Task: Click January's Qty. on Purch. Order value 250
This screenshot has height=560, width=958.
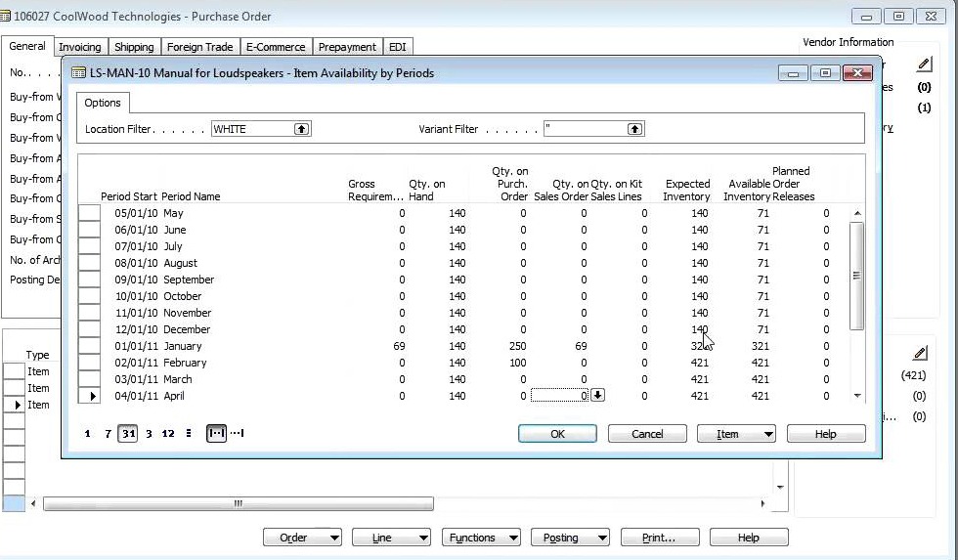Action: (x=517, y=346)
